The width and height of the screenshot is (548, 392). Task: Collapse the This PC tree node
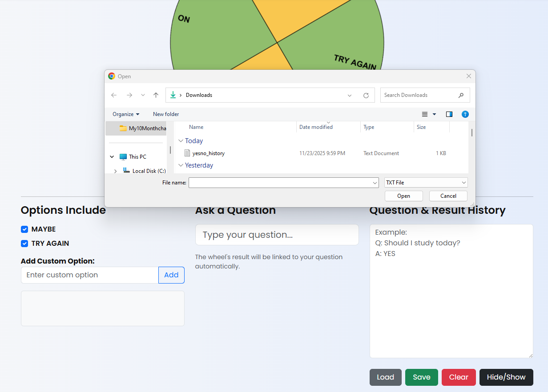pyautogui.click(x=112, y=157)
